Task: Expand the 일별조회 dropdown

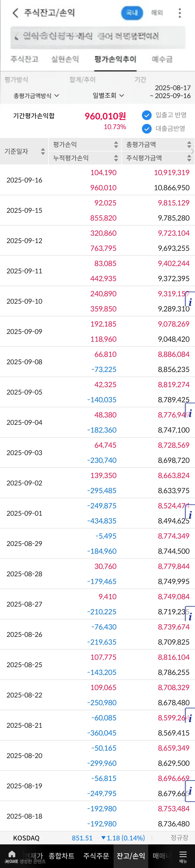Action: (x=108, y=96)
